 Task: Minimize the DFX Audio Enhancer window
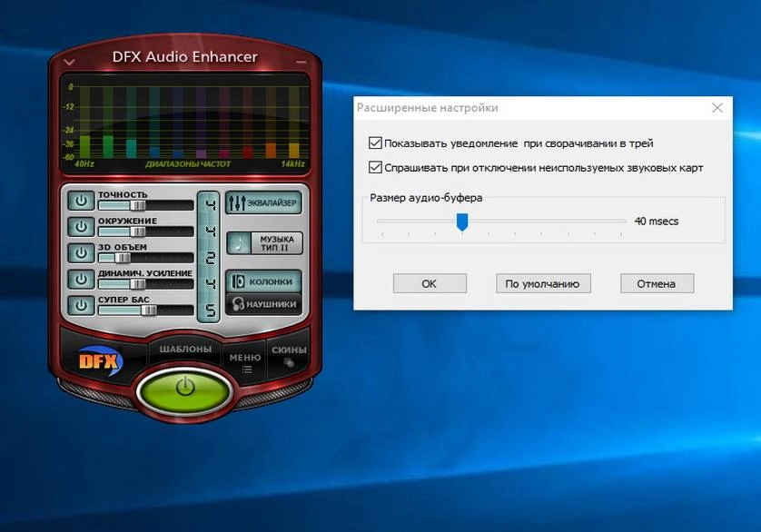[x=301, y=62]
